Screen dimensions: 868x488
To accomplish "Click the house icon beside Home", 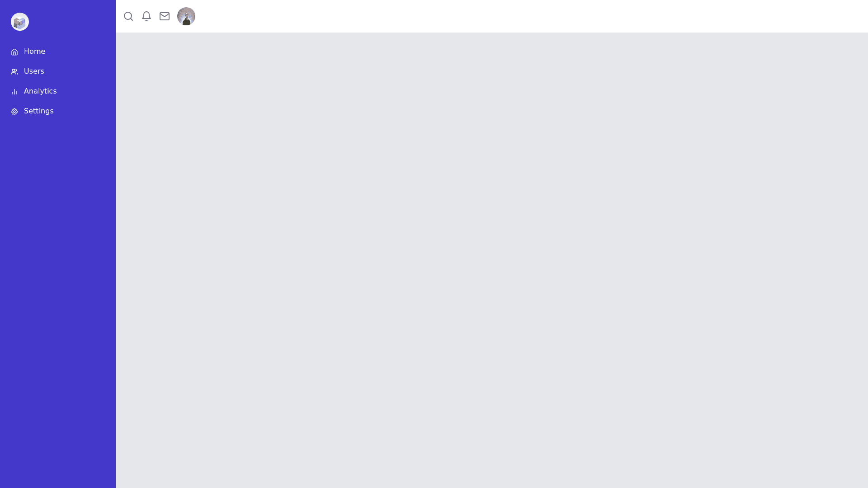I will [x=14, y=52].
